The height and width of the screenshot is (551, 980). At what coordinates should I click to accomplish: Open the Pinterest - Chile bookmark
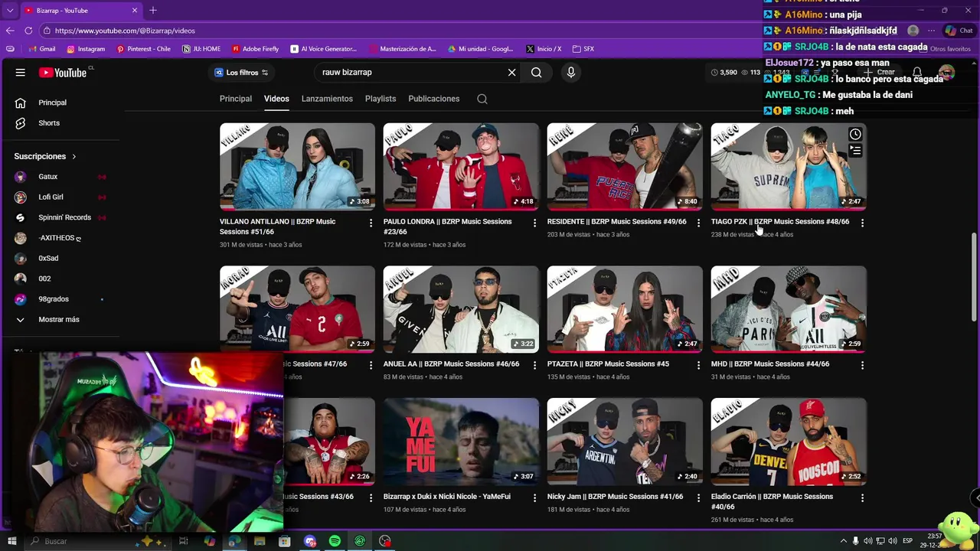pyautogui.click(x=143, y=49)
